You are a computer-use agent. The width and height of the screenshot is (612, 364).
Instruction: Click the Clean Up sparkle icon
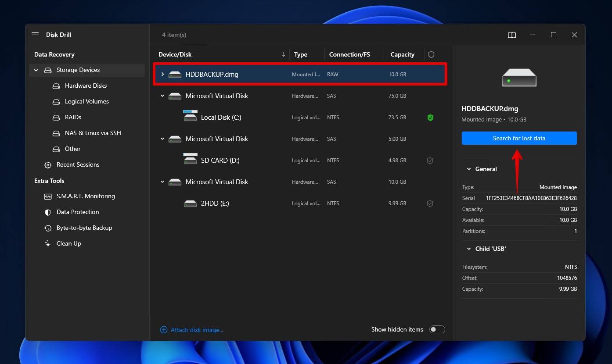[48, 244]
